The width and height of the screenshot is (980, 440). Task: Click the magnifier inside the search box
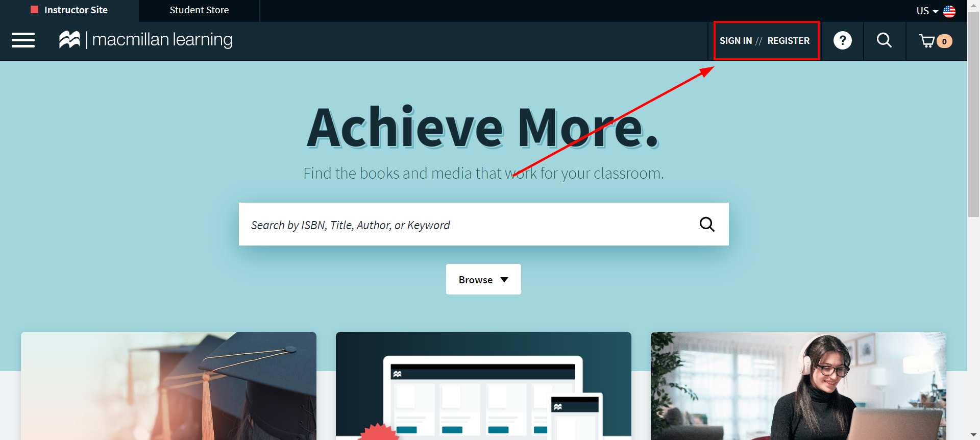pos(707,224)
